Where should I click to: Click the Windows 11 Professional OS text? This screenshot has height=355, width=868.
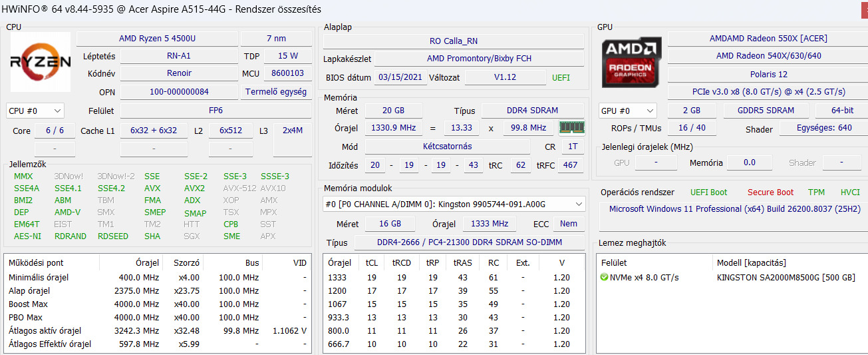735,209
